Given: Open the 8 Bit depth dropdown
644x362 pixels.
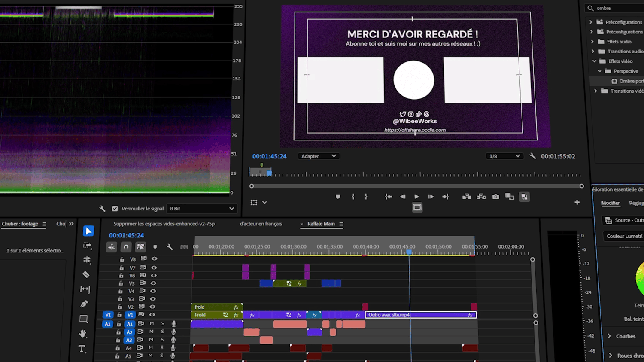Looking at the screenshot, I should 202,209.
